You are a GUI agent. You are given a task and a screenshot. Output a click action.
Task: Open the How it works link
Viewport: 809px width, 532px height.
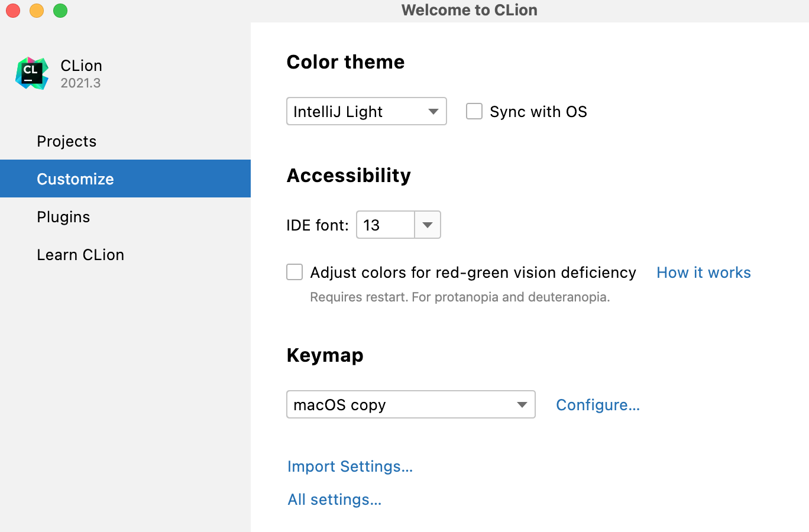pos(703,273)
